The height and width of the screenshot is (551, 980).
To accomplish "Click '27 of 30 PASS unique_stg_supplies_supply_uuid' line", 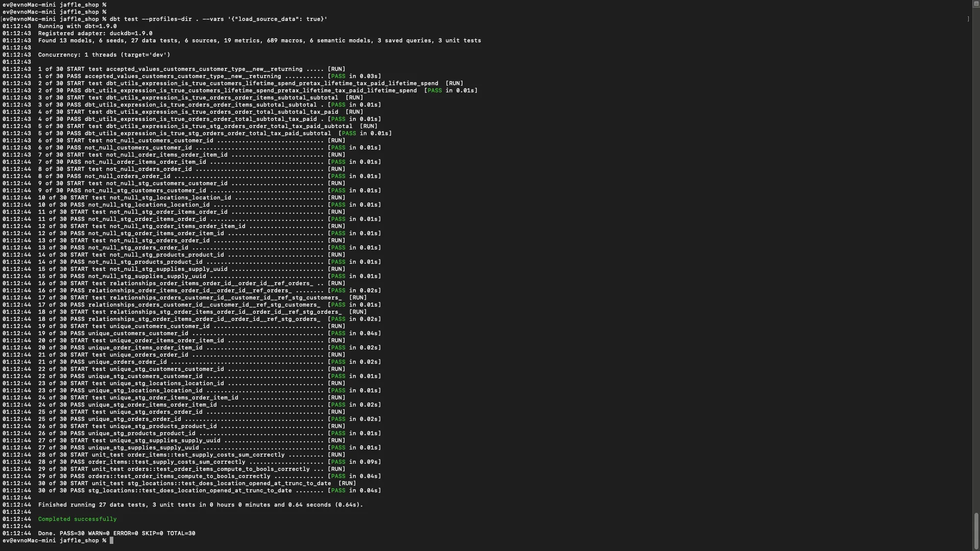I will (x=210, y=447).
